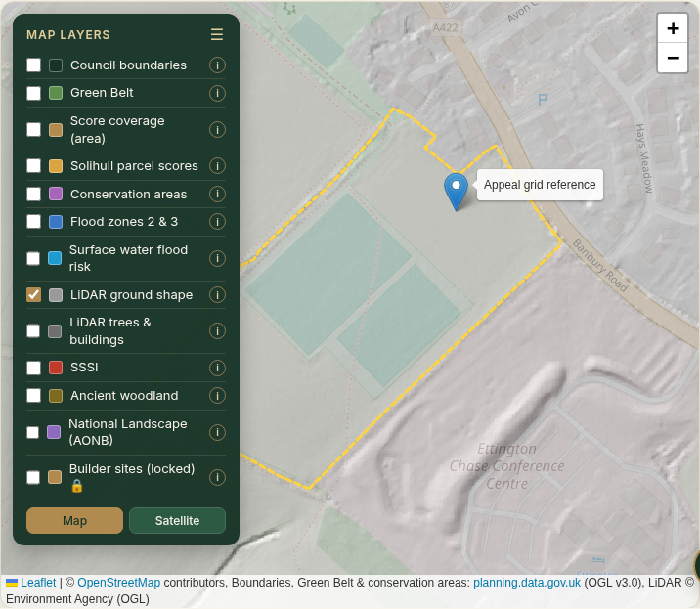
Task: Open info for Surface water flood risk
Action: point(217,258)
